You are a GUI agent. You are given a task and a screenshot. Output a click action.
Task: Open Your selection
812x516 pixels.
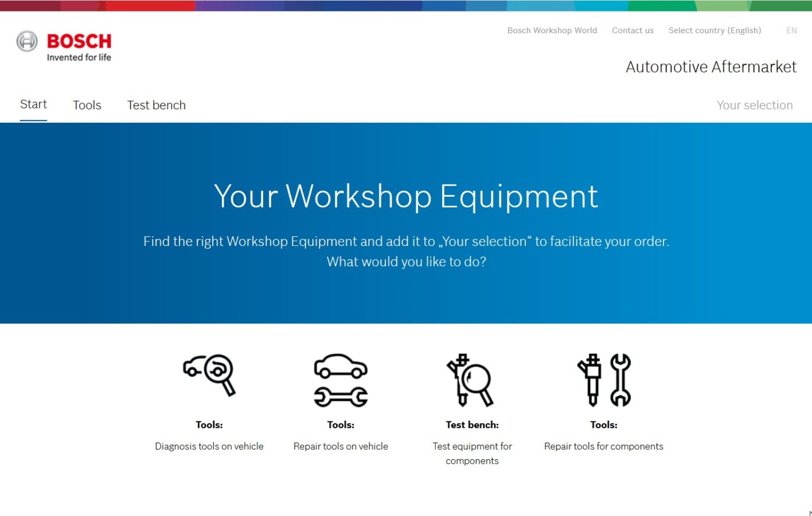click(755, 105)
